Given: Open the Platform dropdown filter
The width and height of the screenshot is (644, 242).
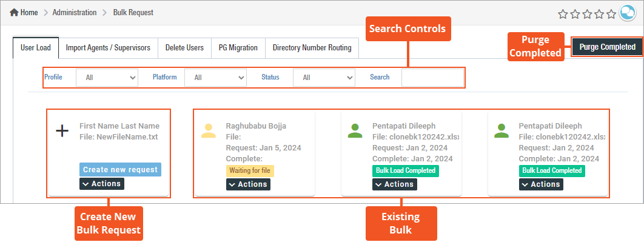Looking at the screenshot, I should [x=216, y=77].
